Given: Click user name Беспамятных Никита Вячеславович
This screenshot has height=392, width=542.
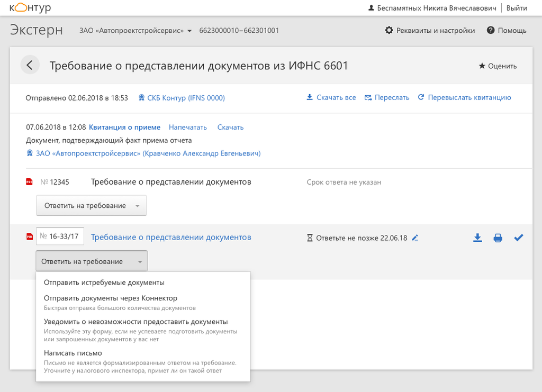Looking at the screenshot, I should point(437,8).
